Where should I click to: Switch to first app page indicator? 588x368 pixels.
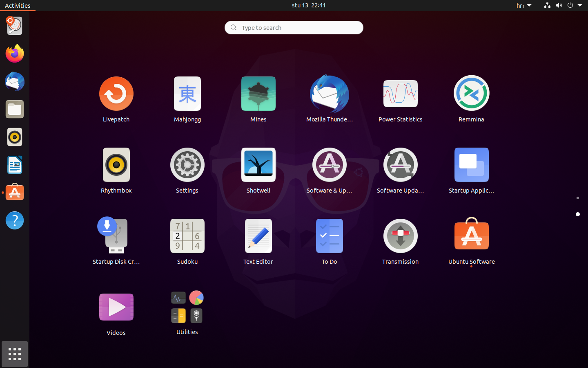click(x=578, y=198)
